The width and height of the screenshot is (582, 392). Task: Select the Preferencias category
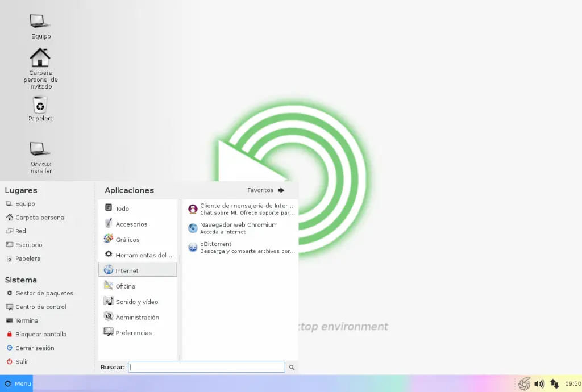click(x=138, y=333)
